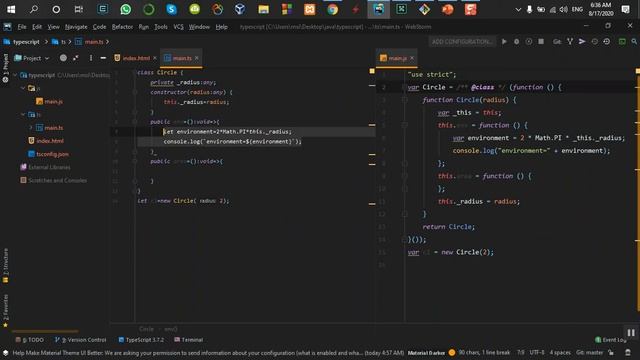This screenshot has width=640, height=360.
Task: Close the main.ts editor tab
Action: (197, 58)
